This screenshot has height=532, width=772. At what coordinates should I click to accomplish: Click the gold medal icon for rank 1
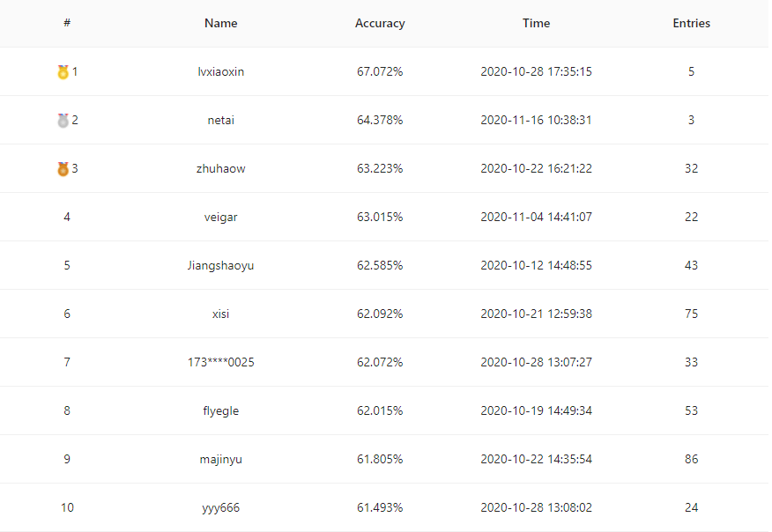tap(63, 72)
